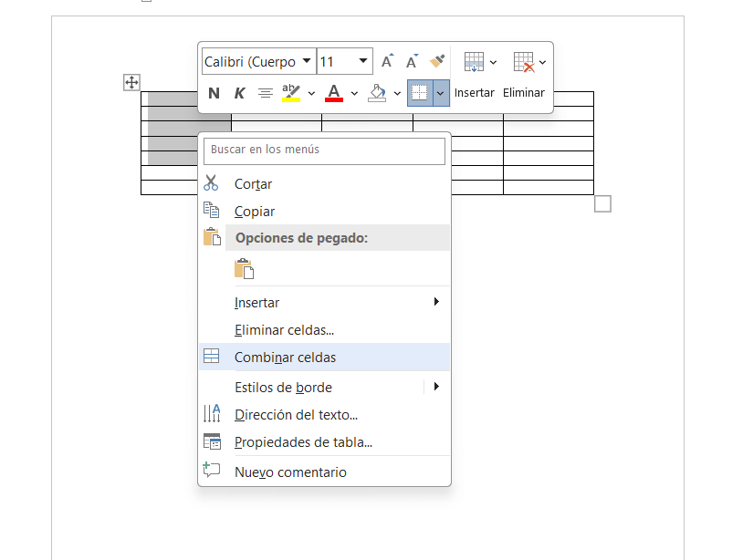Click Nuevo comentario in the context menu
Viewport: 732px width, 560px height.
(x=290, y=472)
